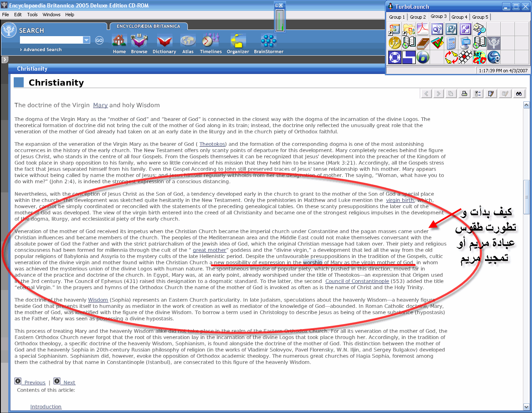This screenshot has height=413, width=532.
Task: Click the blue L-shaped icon in TurboLaunch
Action: point(409,57)
